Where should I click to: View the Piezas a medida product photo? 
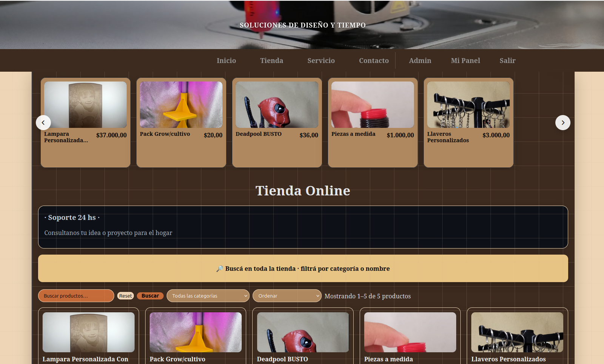[373, 105]
